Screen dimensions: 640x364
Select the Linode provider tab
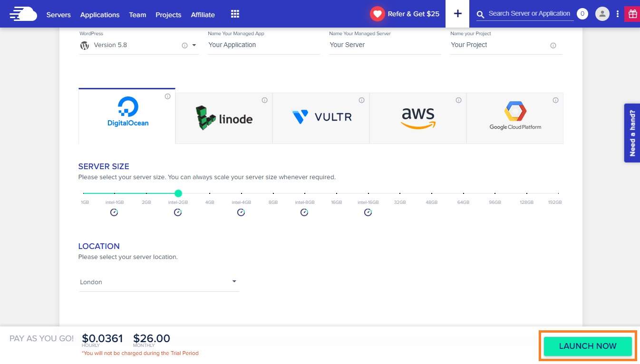[224, 118]
